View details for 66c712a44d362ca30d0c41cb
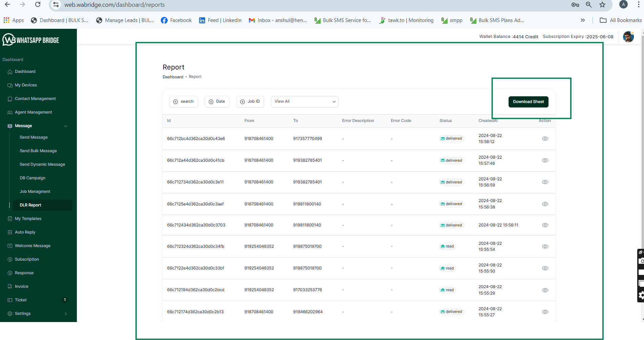 pyautogui.click(x=545, y=160)
